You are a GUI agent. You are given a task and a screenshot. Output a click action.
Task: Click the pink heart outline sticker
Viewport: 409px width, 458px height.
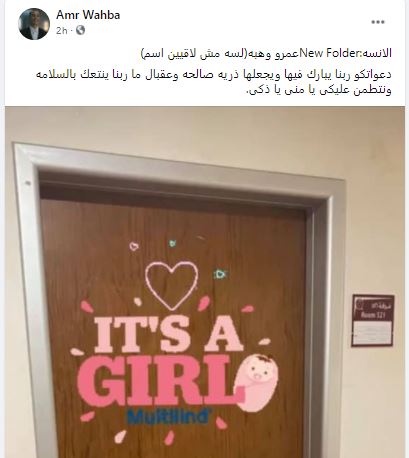click(x=171, y=285)
